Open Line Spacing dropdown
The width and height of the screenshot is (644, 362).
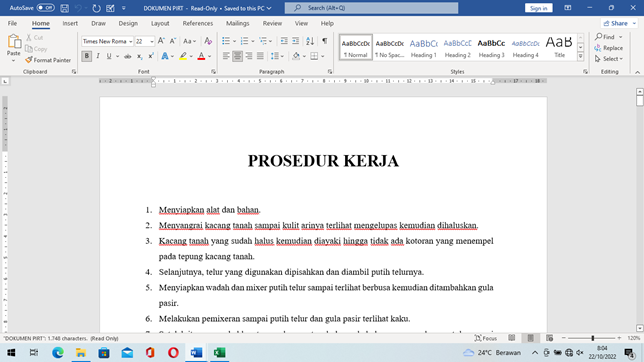coord(277,56)
